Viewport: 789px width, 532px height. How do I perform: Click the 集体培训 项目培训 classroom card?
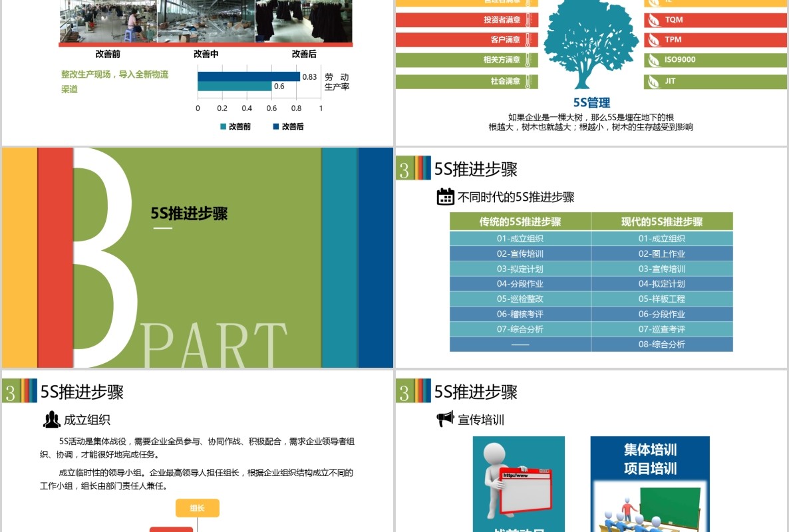tap(649, 483)
